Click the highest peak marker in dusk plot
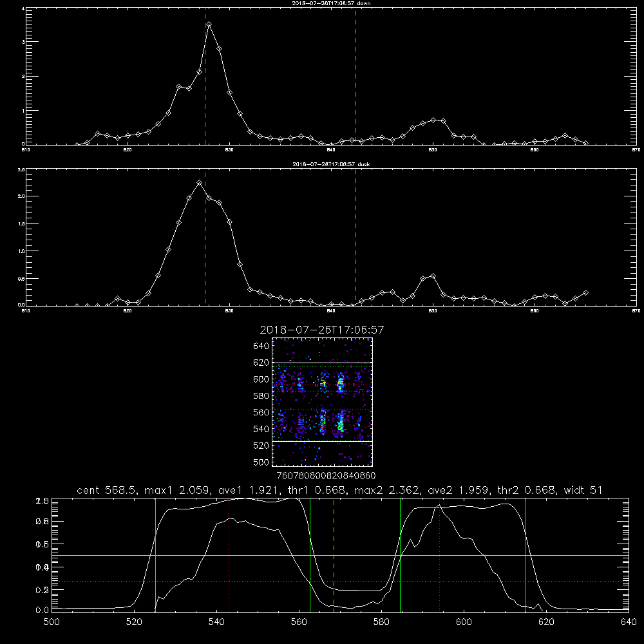Image resolution: width=644 pixels, height=644 pixels. (x=199, y=183)
